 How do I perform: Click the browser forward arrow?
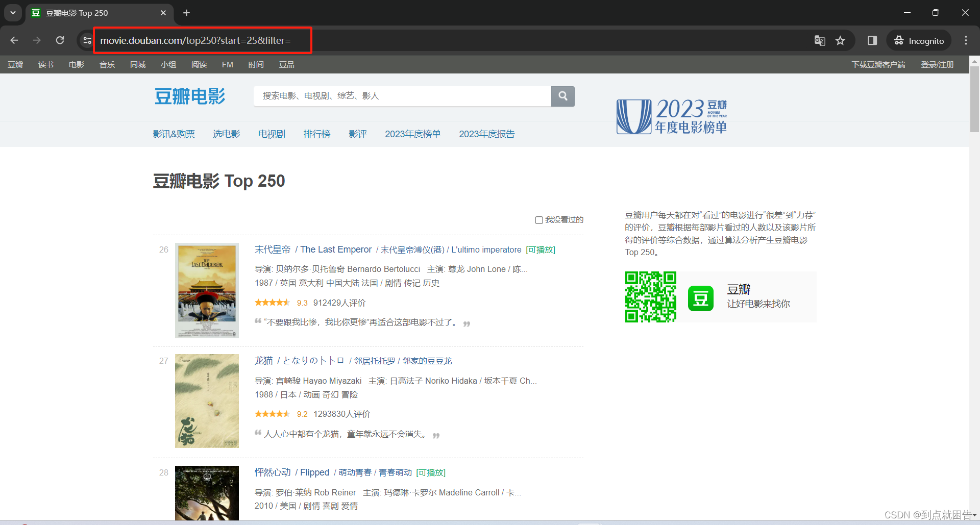pyautogui.click(x=37, y=40)
